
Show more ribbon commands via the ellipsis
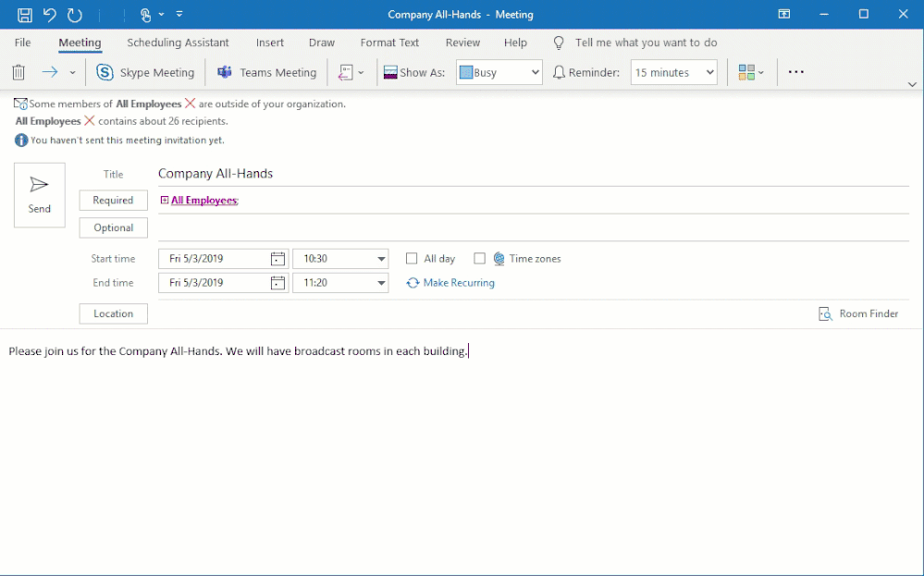[796, 72]
